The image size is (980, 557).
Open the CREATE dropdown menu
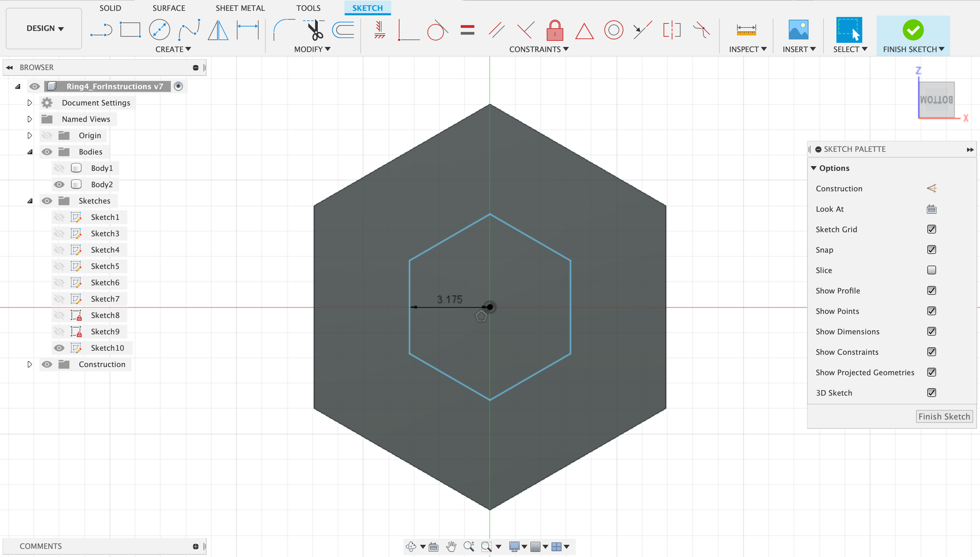[173, 49]
